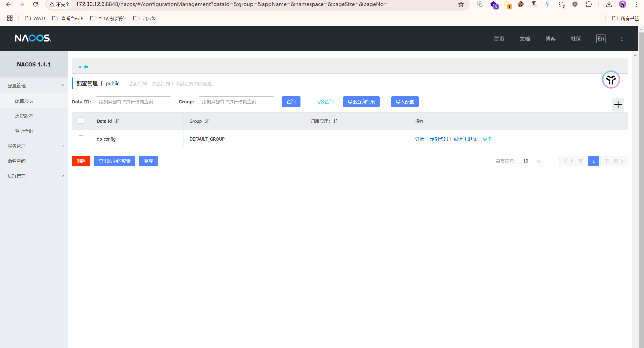Tick the checkbox for db-config row
This screenshot has height=348, width=644.
click(81, 138)
